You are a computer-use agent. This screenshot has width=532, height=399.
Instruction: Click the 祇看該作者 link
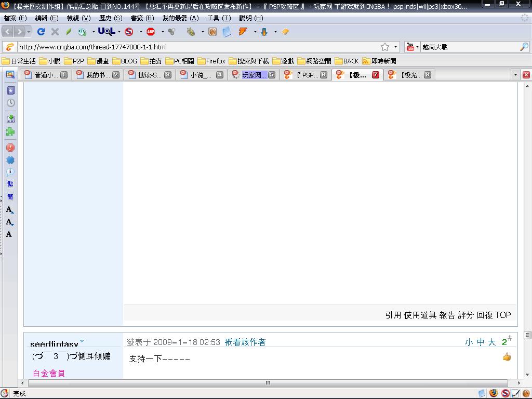point(245,342)
